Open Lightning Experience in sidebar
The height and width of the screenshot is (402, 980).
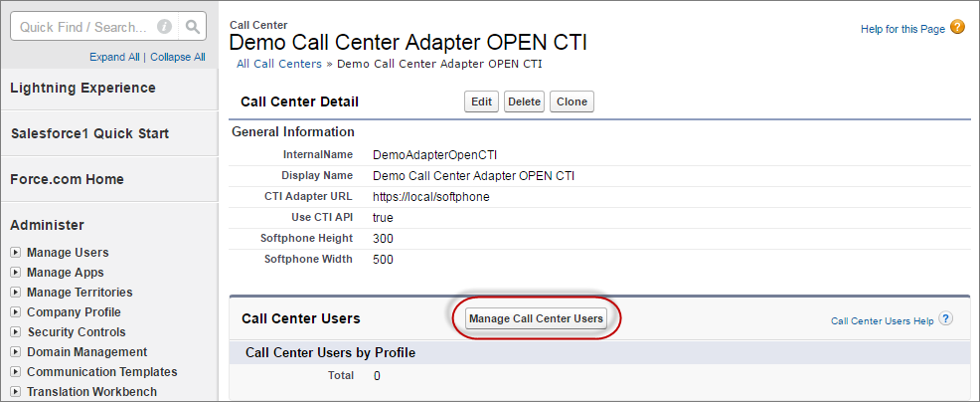coord(83,88)
